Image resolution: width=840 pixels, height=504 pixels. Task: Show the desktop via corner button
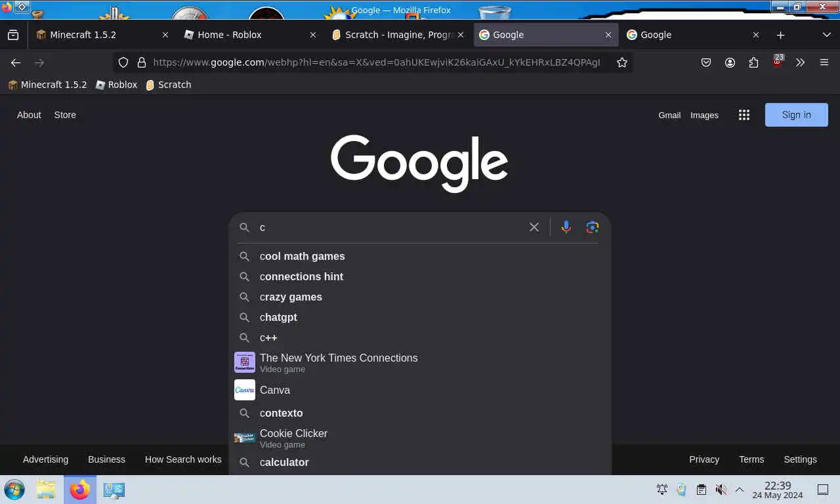(x=823, y=490)
